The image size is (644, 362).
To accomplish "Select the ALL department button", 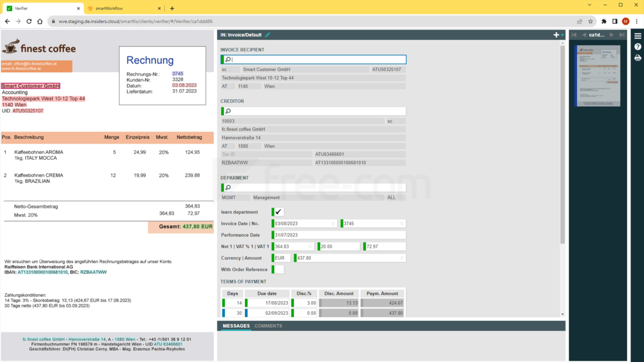I will pos(391,197).
